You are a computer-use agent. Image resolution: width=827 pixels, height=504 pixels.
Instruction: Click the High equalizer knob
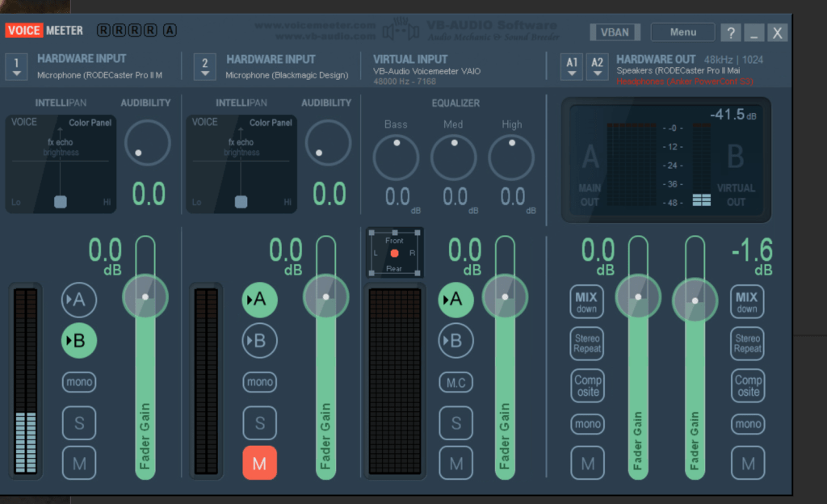[511, 157]
